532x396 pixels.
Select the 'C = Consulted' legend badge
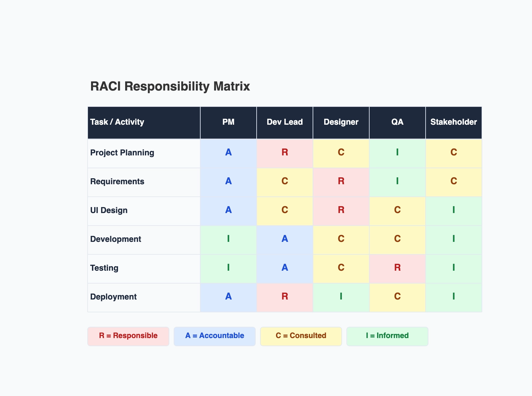point(301,336)
